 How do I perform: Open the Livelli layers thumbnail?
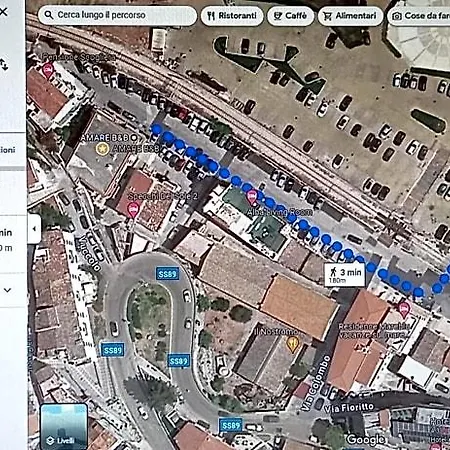point(64,426)
